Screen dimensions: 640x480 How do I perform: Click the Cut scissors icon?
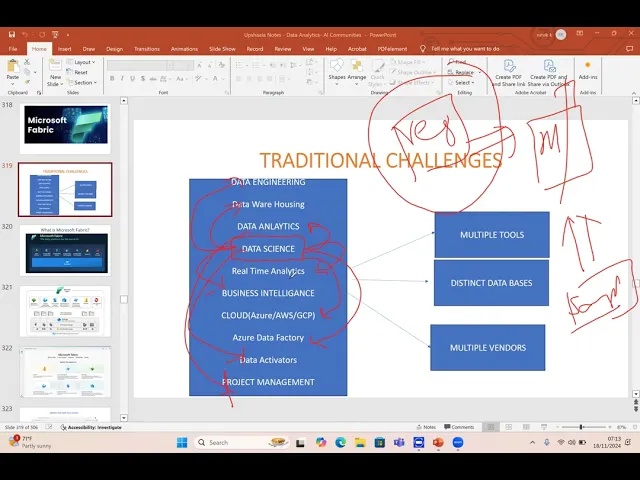coord(27,62)
